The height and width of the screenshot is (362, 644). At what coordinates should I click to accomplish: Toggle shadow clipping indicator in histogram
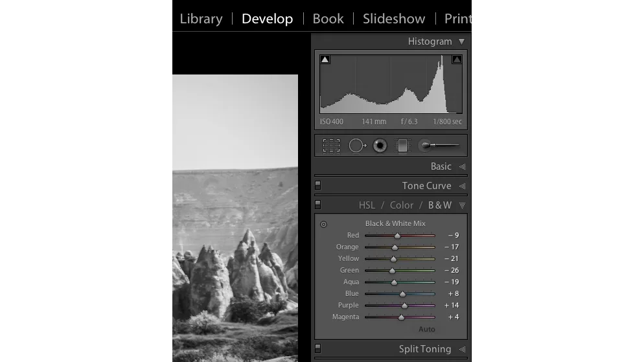[325, 60]
